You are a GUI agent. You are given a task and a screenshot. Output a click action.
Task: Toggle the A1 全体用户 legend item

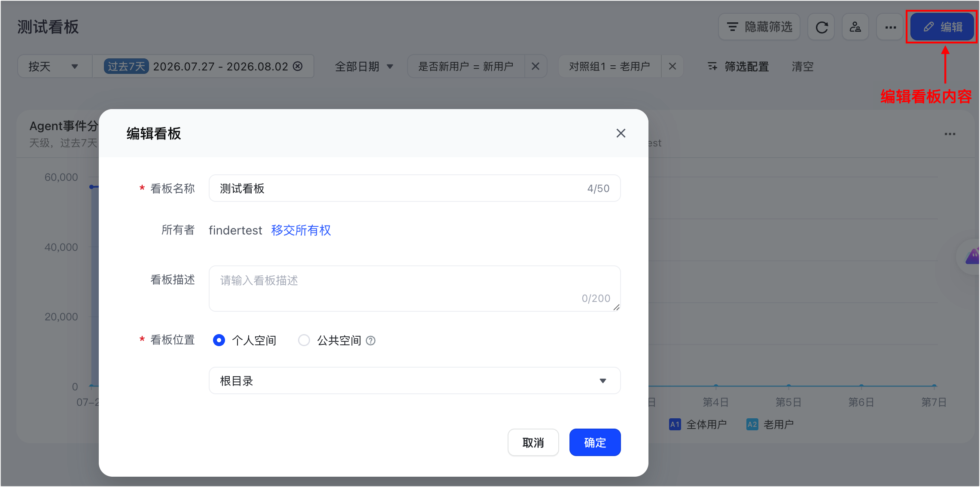[698, 424]
